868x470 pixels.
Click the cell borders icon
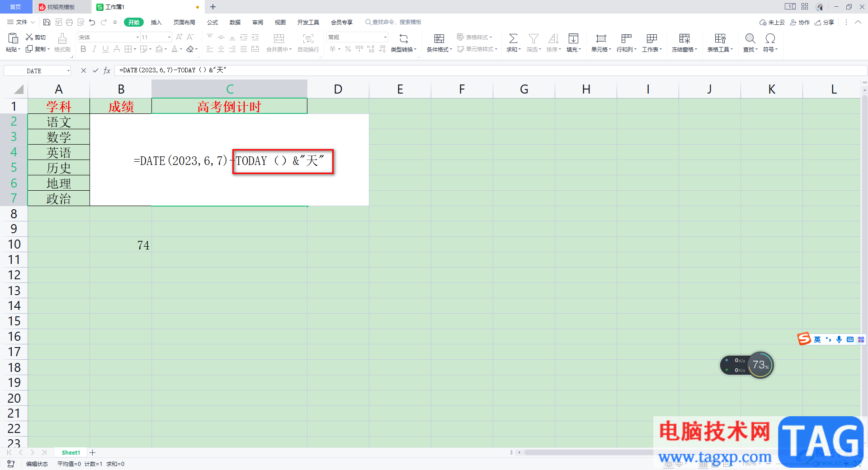[128, 49]
